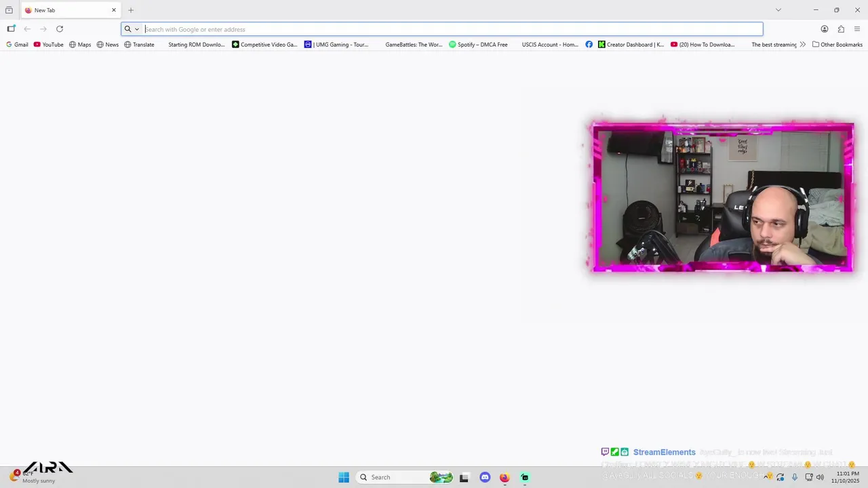Viewport: 868px width, 488px height.
Task: Open the Firefox View tab list icon
Action: (9, 10)
